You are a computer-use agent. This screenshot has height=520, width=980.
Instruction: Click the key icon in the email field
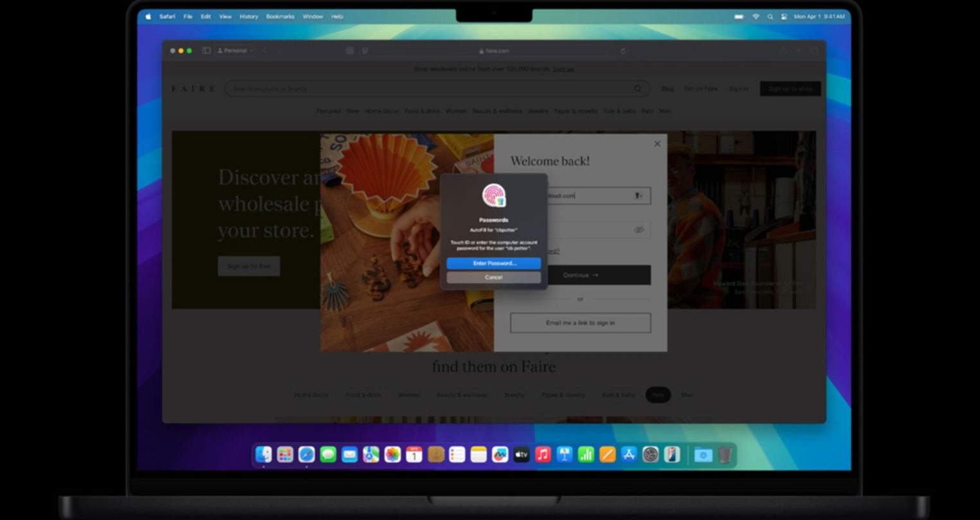pyautogui.click(x=638, y=196)
